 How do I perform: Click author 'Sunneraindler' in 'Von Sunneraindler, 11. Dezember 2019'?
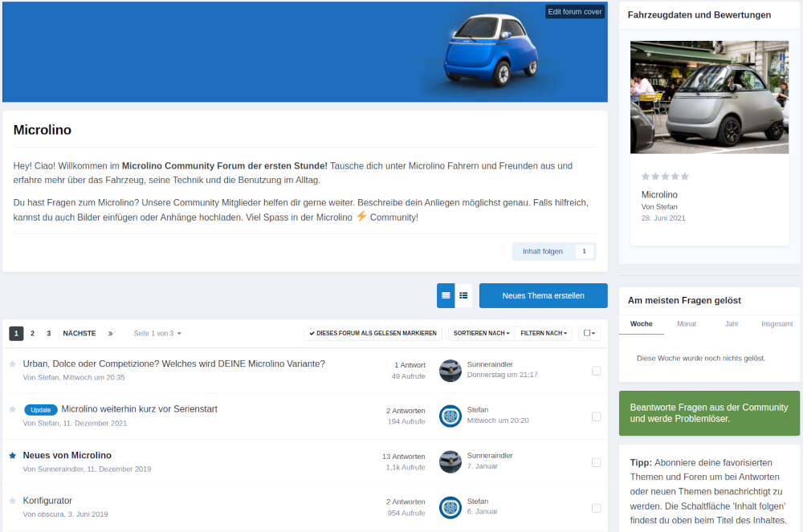60,469
